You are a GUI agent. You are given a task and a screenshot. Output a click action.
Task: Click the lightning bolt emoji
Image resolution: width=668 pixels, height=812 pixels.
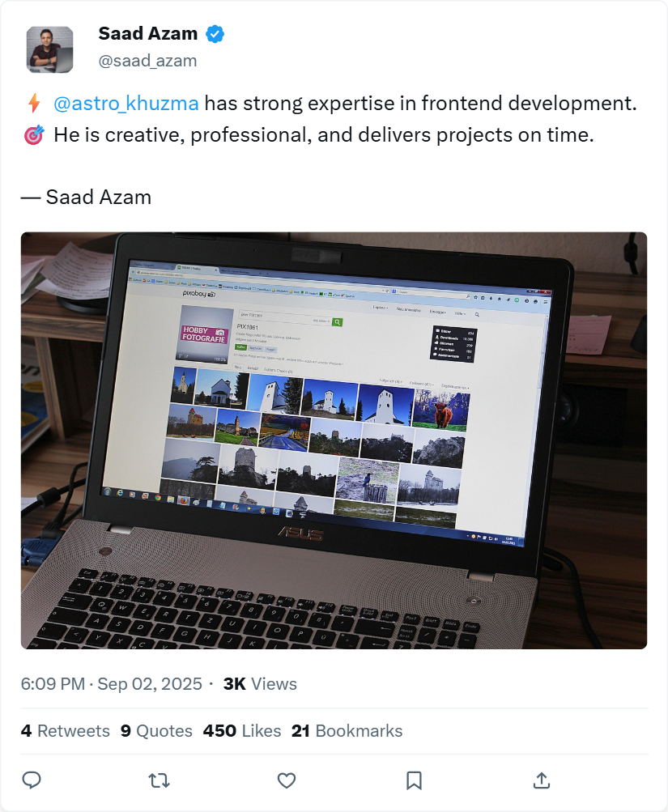click(x=34, y=103)
